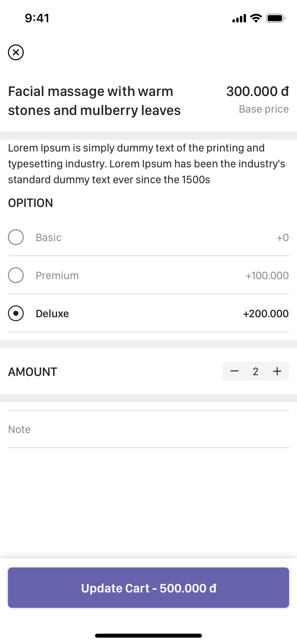The image size is (297, 644).
Task: Select the Basic option radio button
Action: click(x=16, y=237)
